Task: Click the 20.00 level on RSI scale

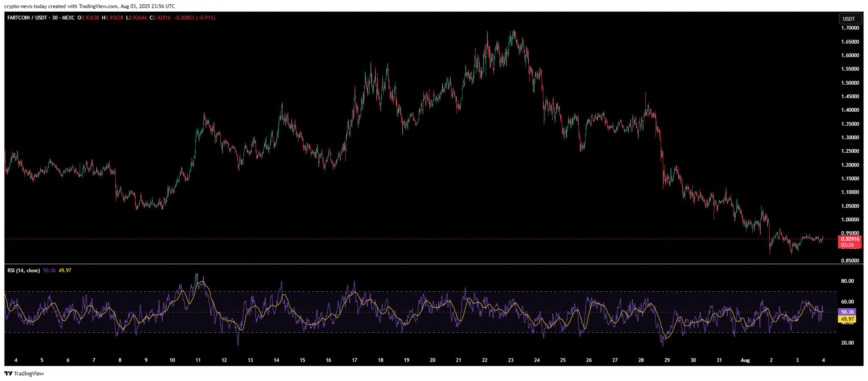Action: pyautogui.click(x=847, y=343)
